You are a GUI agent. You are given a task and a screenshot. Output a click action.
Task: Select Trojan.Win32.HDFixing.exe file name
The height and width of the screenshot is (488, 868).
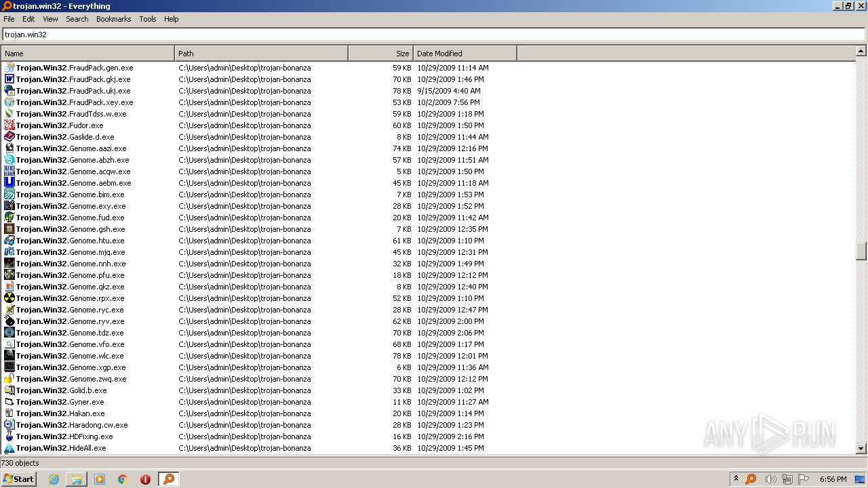(64, 436)
